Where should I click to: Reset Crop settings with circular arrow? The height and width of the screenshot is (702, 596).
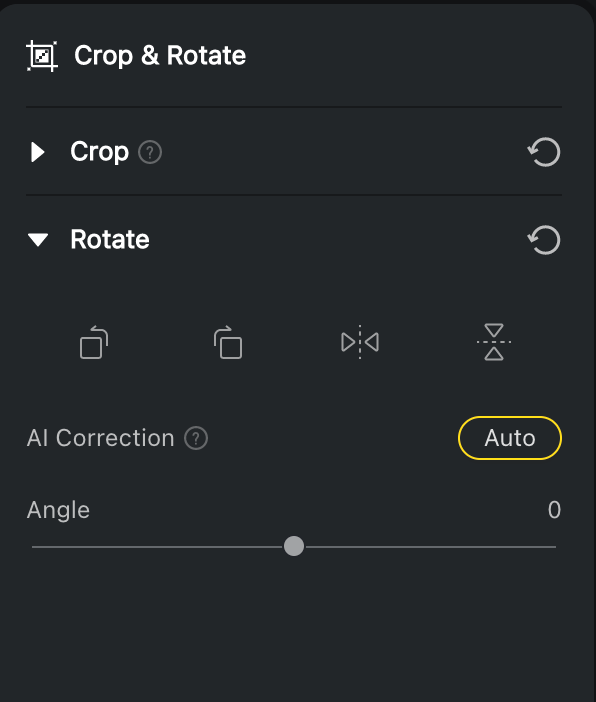pos(544,152)
